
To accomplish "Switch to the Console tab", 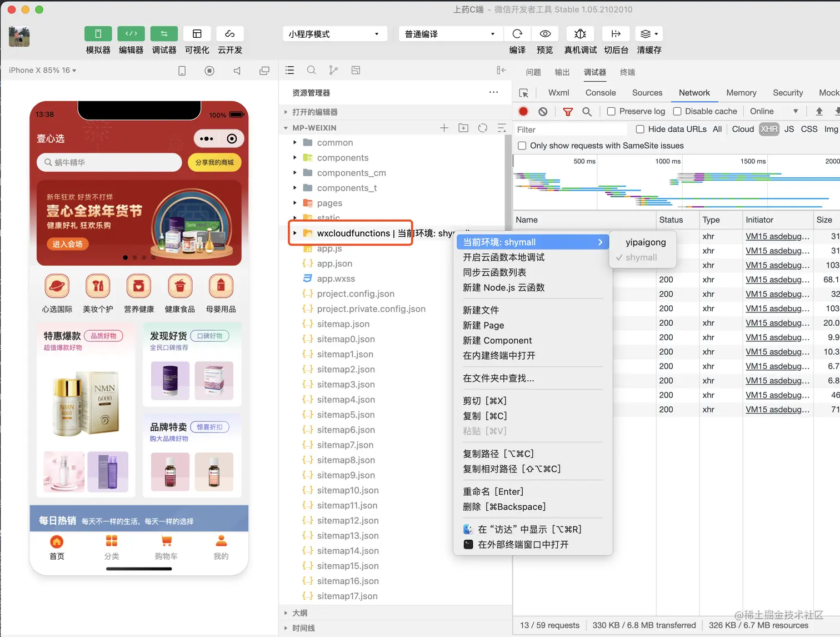I will pyautogui.click(x=601, y=93).
